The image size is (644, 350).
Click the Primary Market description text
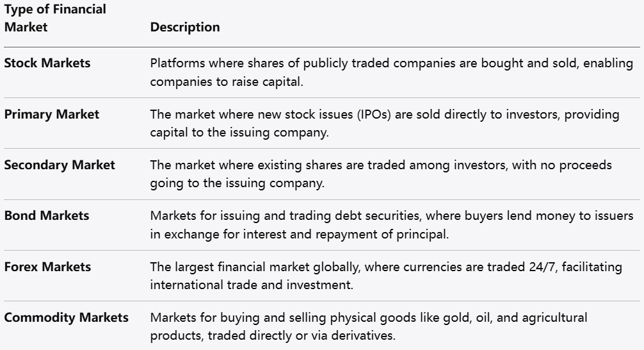click(385, 123)
